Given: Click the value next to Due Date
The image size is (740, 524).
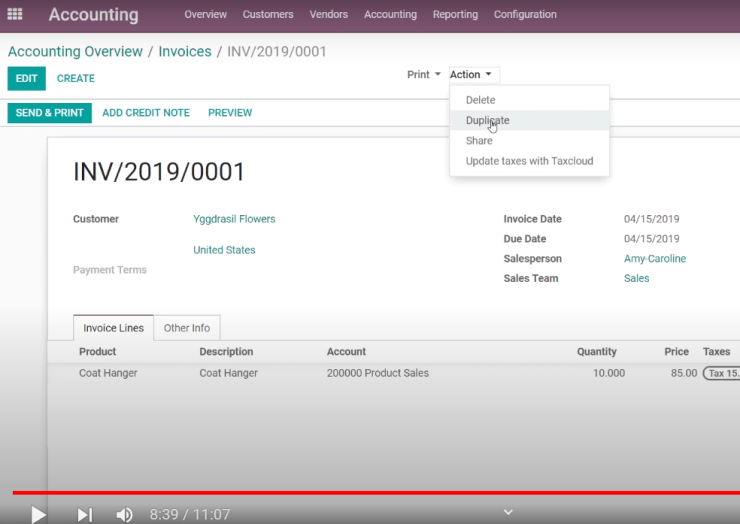Looking at the screenshot, I should click(652, 239).
